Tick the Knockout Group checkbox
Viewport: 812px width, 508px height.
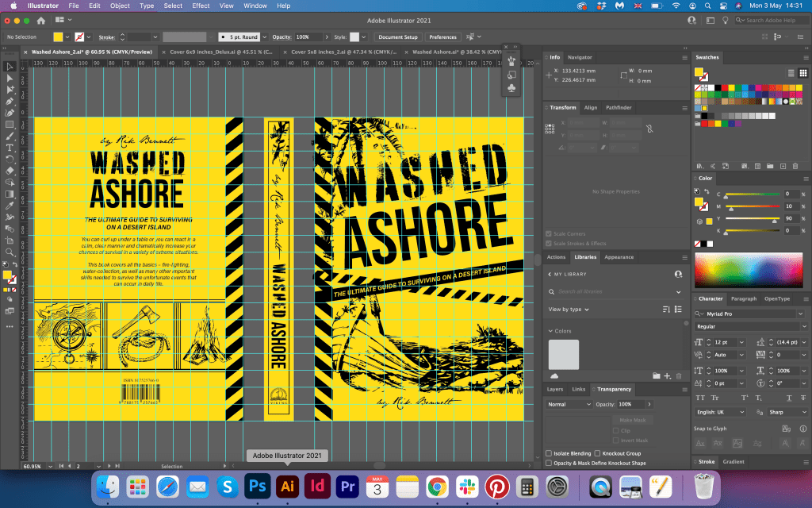coord(596,453)
